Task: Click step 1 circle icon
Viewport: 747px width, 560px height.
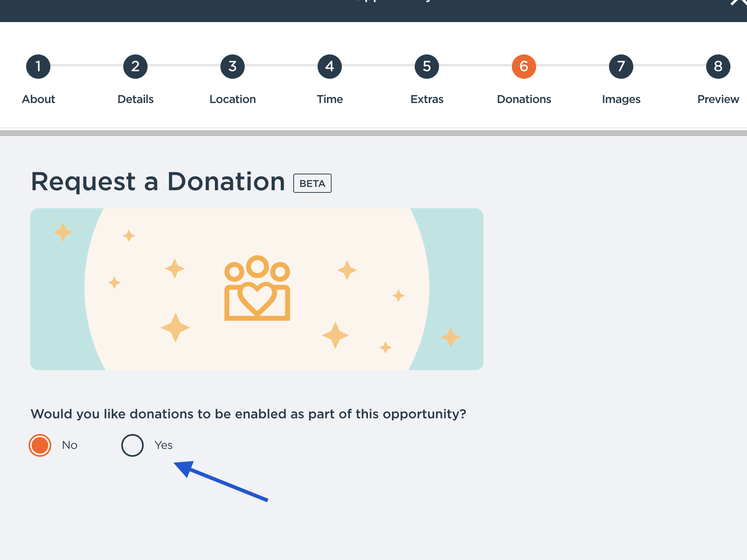Action: tap(38, 67)
